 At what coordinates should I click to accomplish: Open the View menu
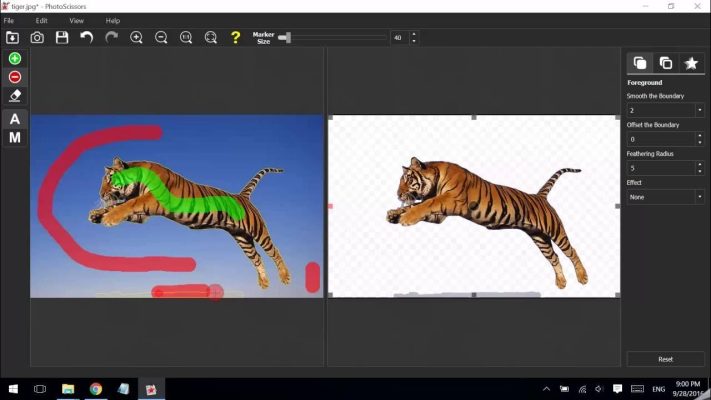point(76,20)
